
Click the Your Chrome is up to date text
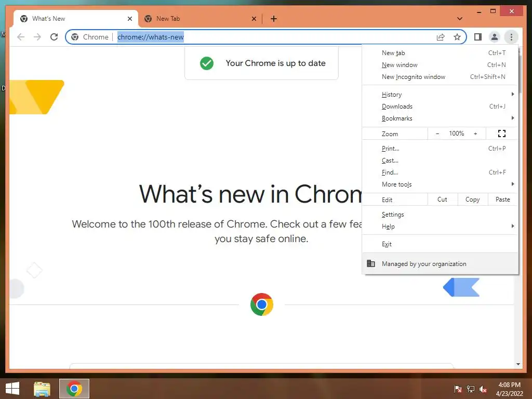pyautogui.click(x=275, y=63)
